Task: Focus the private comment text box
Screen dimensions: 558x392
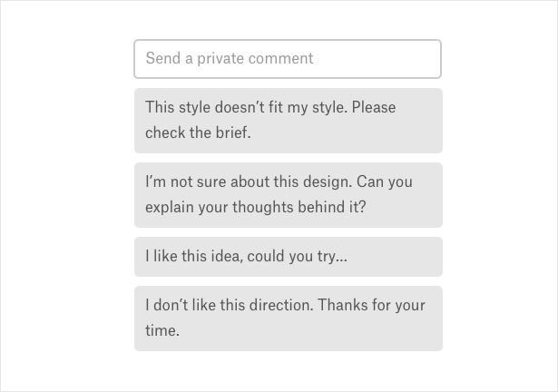Action: [x=288, y=59]
